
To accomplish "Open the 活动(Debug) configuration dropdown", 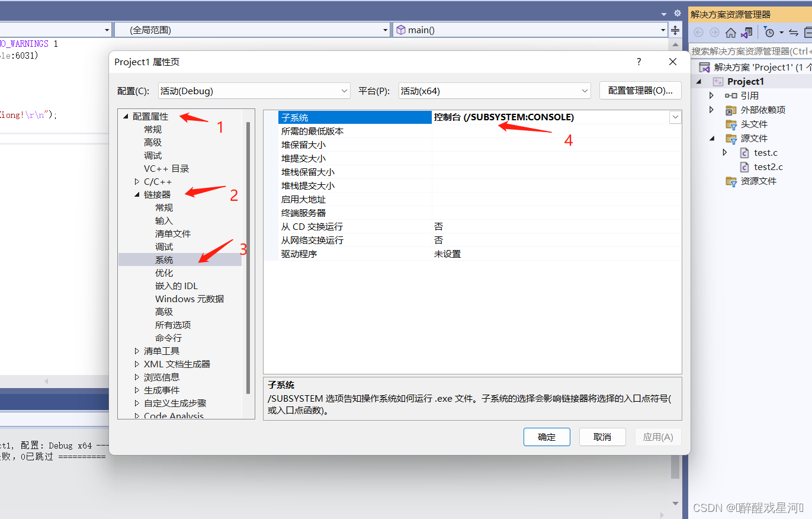I will [x=344, y=91].
